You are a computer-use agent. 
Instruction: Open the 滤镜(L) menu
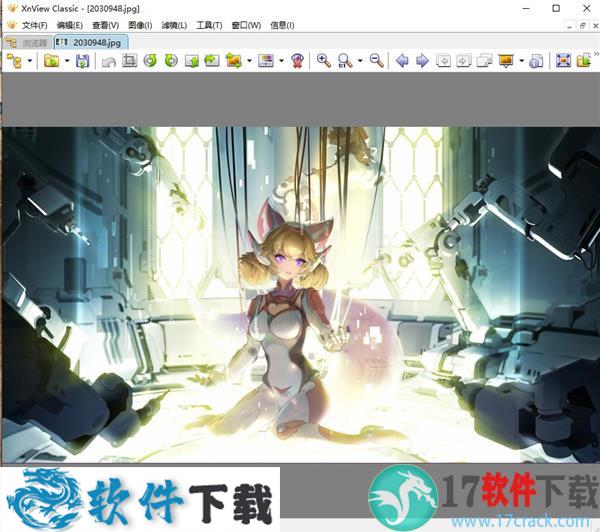click(x=174, y=25)
